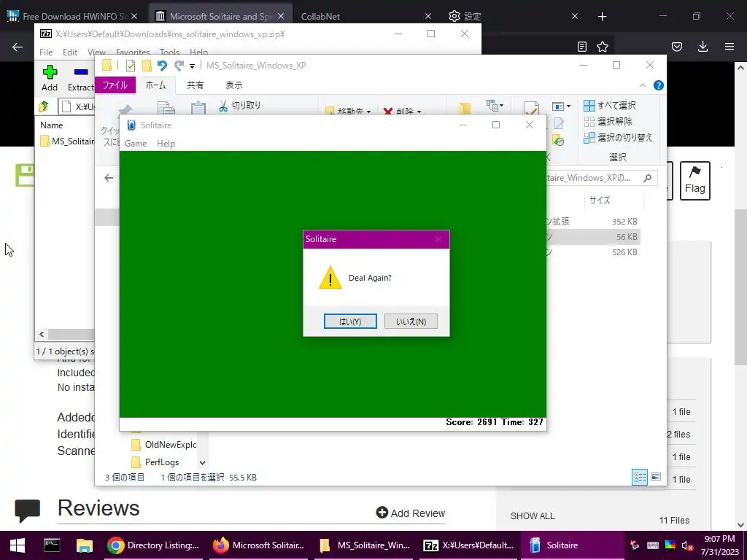
Task: Click Flag button on web page
Action: pyautogui.click(x=695, y=181)
